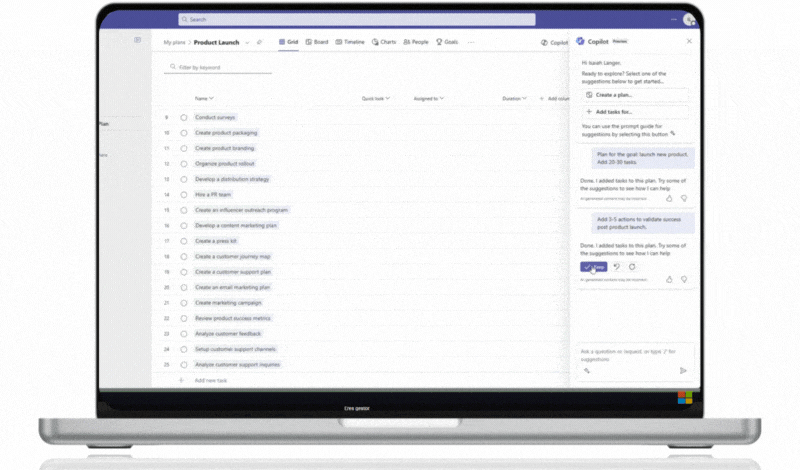Click the thumbs down on the last Copilot reply

pos(683,281)
